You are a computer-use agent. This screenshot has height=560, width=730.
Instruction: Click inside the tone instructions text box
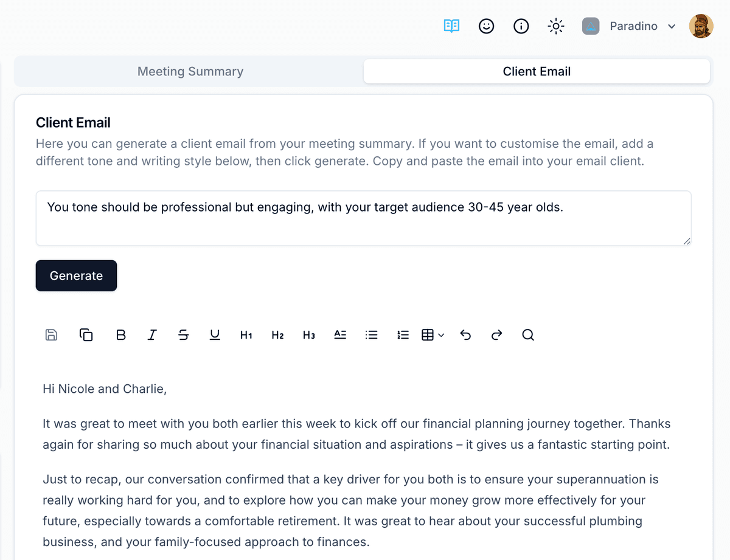(364, 218)
